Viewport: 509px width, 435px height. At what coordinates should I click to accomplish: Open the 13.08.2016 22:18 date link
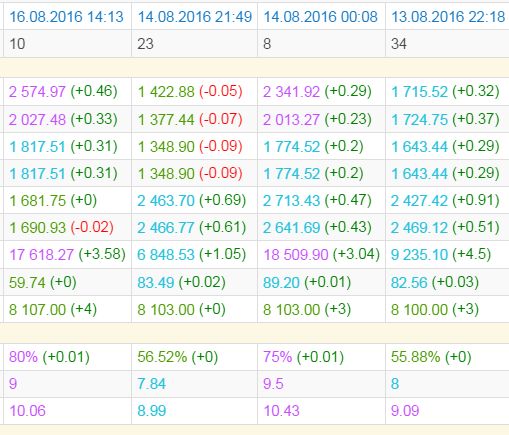click(448, 17)
